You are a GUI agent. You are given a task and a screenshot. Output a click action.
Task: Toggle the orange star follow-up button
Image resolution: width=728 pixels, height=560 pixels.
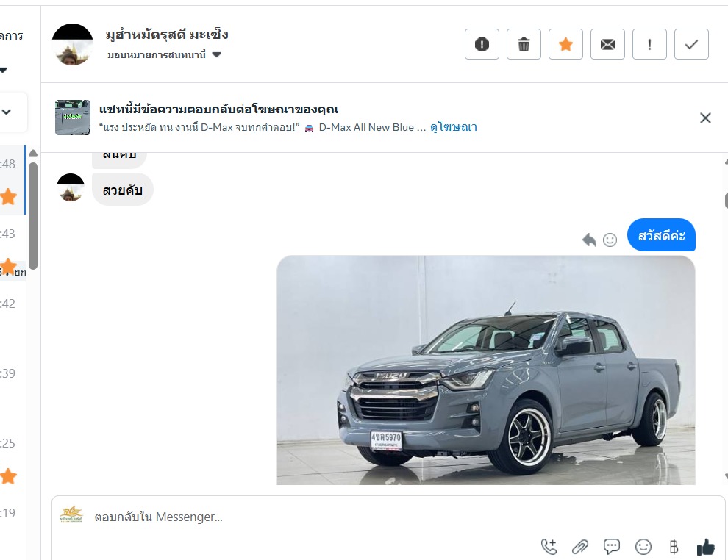[565, 44]
